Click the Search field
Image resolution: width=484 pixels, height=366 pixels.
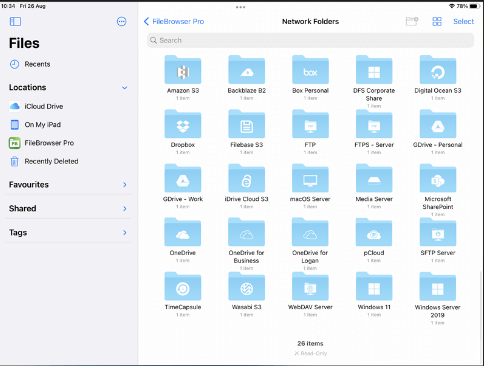(x=310, y=40)
